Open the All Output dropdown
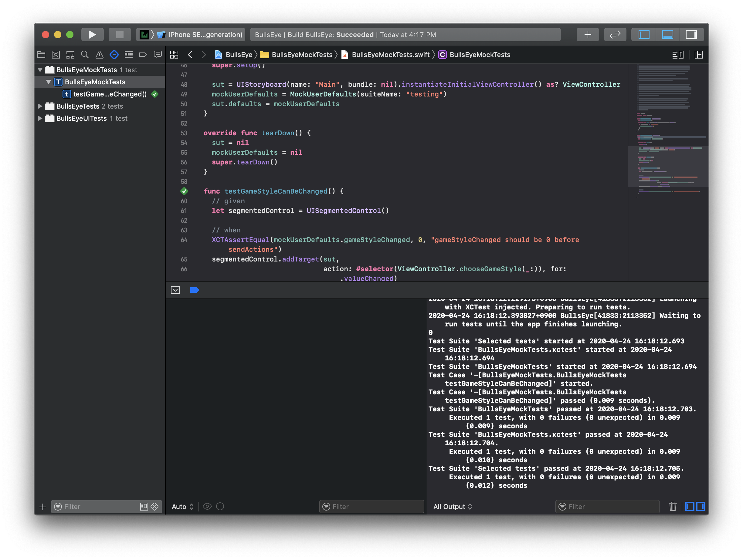Image resolution: width=743 pixels, height=560 pixels. (453, 506)
